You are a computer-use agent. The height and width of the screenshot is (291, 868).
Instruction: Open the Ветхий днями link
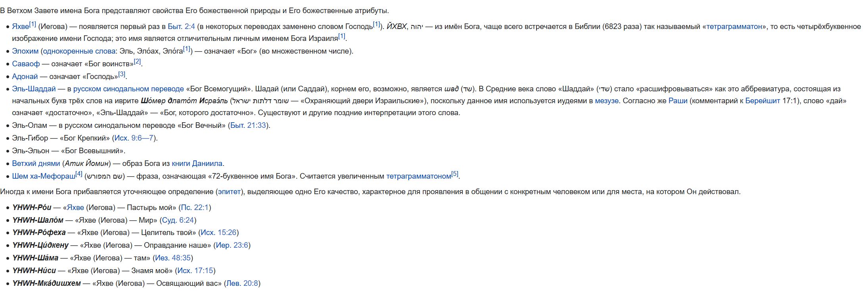[x=36, y=164]
